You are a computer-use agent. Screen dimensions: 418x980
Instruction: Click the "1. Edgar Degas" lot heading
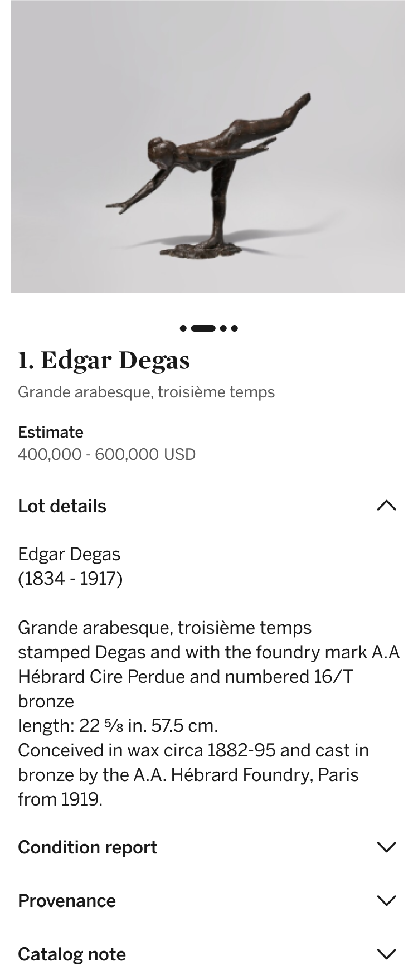(x=104, y=360)
